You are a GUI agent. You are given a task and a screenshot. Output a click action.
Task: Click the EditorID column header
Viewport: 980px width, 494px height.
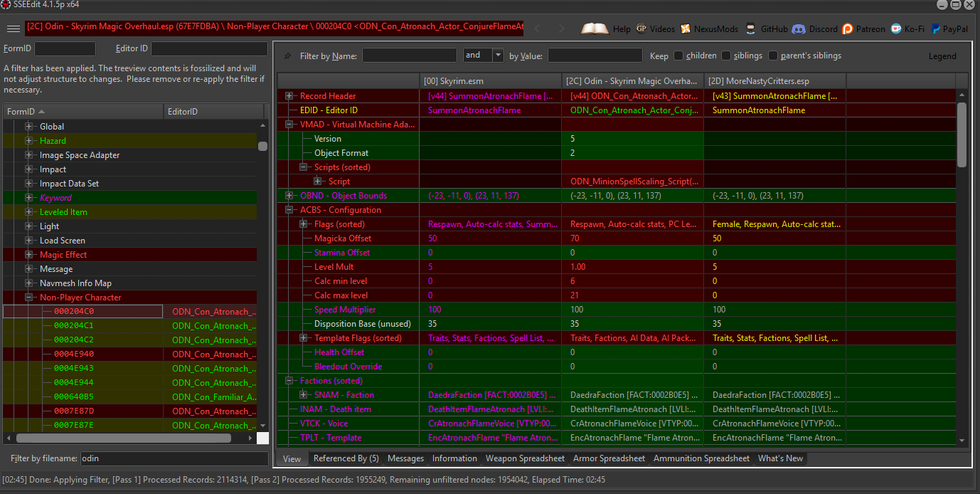213,112
